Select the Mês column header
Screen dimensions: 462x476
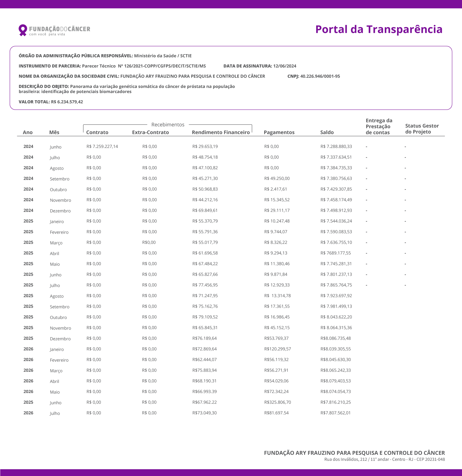(54, 132)
